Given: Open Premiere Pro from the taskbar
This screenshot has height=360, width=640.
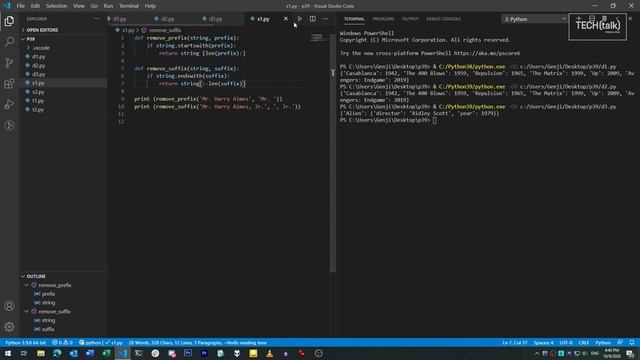Looking at the screenshot, I should [x=204, y=353].
